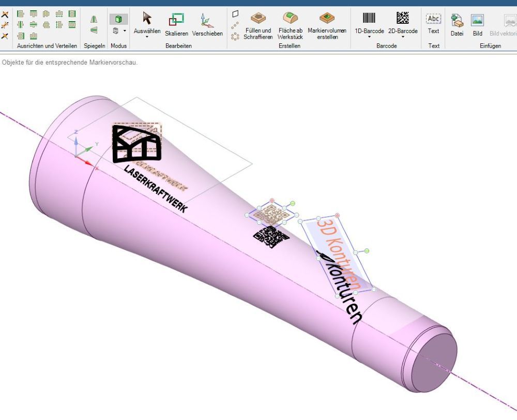
Task: Select the wireframe box view mode icon
Action: point(116,30)
